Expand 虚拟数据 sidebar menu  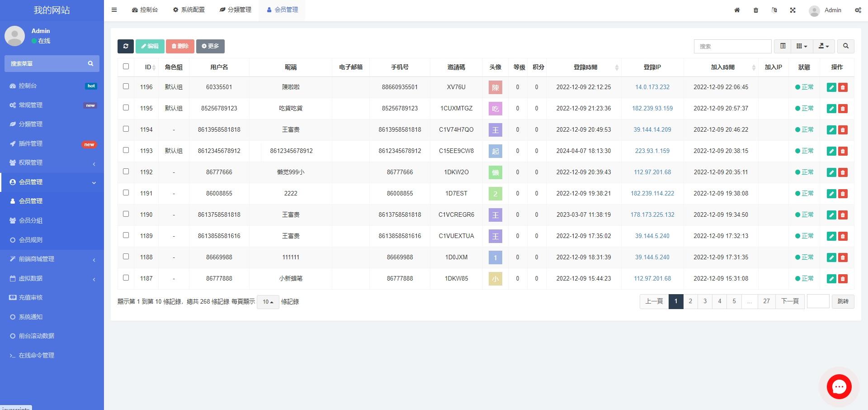click(x=52, y=279)
